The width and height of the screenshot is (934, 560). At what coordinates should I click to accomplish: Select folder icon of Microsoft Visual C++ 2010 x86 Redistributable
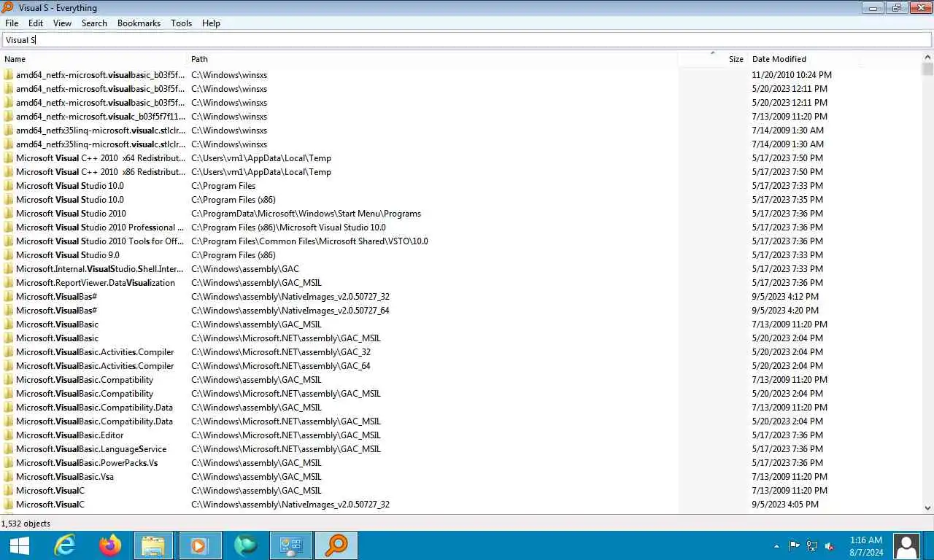click(x=9, y=172)
